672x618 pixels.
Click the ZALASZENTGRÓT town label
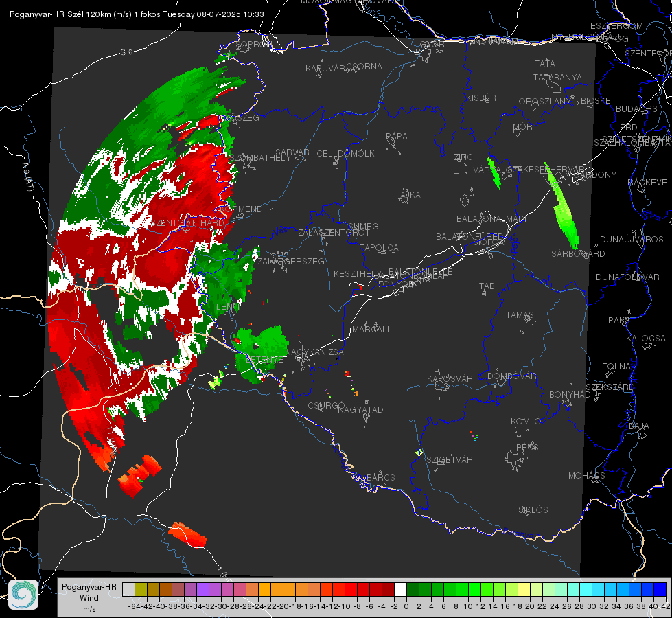click(334, 233)
